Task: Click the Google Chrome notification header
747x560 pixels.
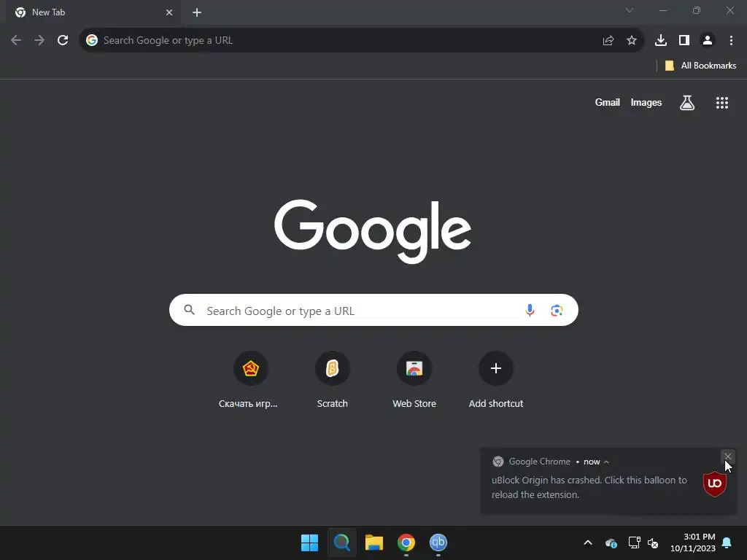Action: click(x=539, y=462)
